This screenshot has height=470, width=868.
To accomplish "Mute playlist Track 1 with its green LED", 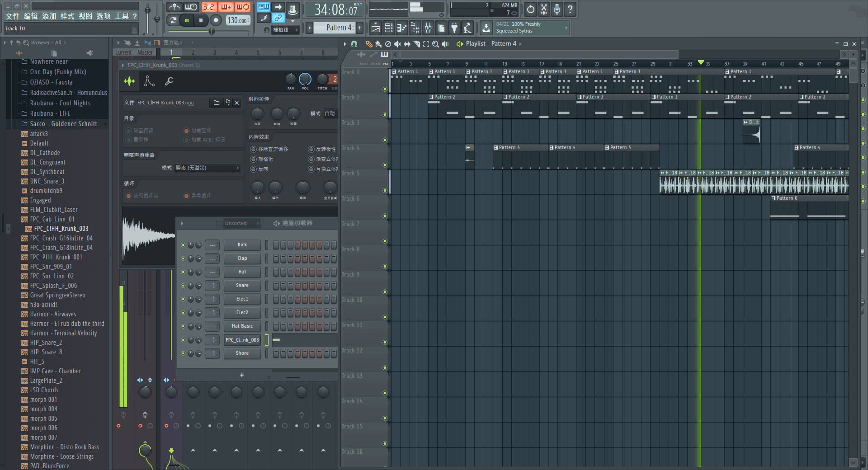I will pos(385,89).
